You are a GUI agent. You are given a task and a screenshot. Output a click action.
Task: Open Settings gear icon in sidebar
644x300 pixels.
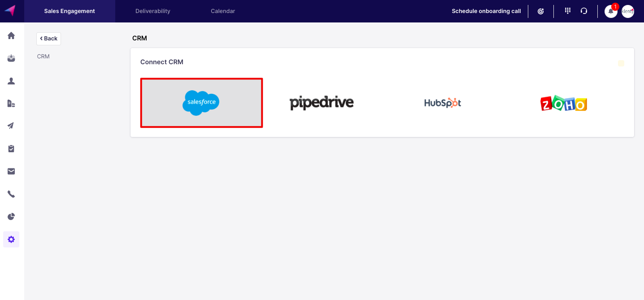pyautogui.click(x=11, y=239)
